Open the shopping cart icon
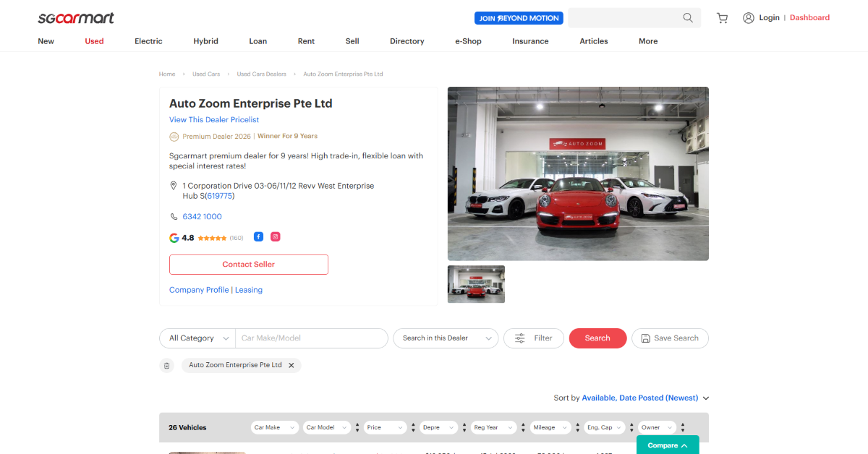This screenshot has height=454, width=868. coord(722,18)
